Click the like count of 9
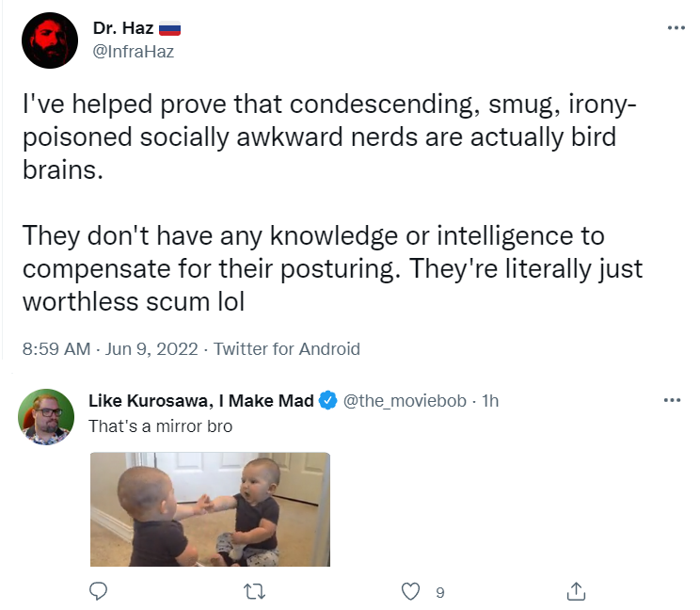This screenshot has height=610, width=700. coord(439,592)
